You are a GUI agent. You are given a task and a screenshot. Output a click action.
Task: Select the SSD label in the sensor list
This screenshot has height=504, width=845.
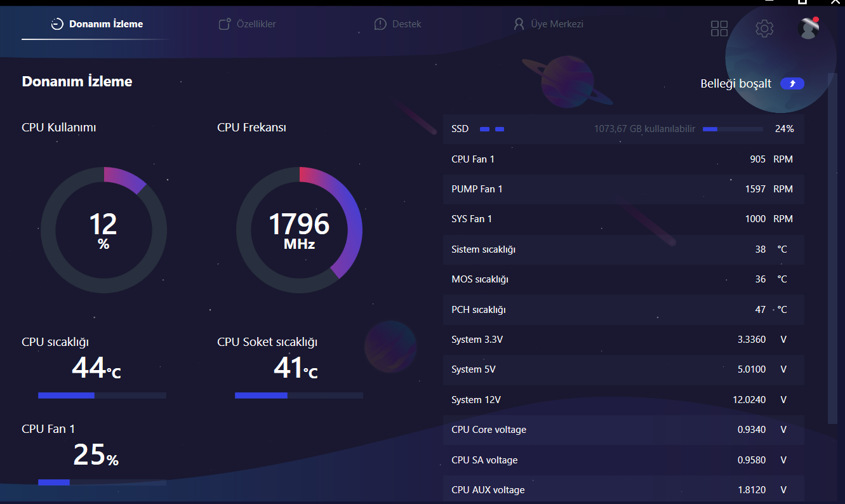tap(460, 129)
